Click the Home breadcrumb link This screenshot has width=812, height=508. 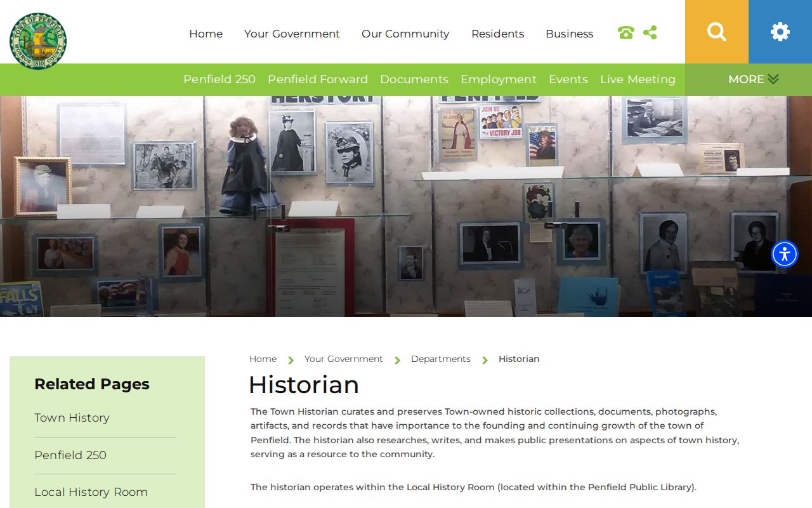pyautogui.click(x=263, y=359)
